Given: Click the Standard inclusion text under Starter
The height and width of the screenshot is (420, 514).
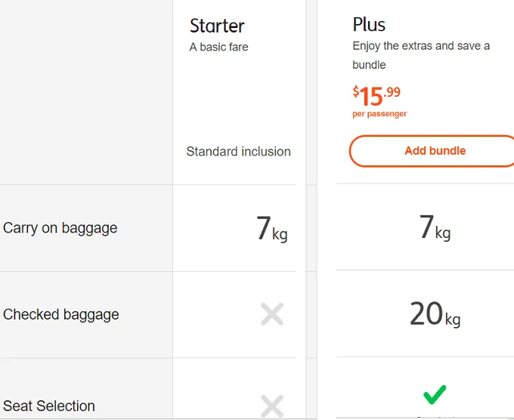Looking at the screenshot, I should (x=238, y=152).
